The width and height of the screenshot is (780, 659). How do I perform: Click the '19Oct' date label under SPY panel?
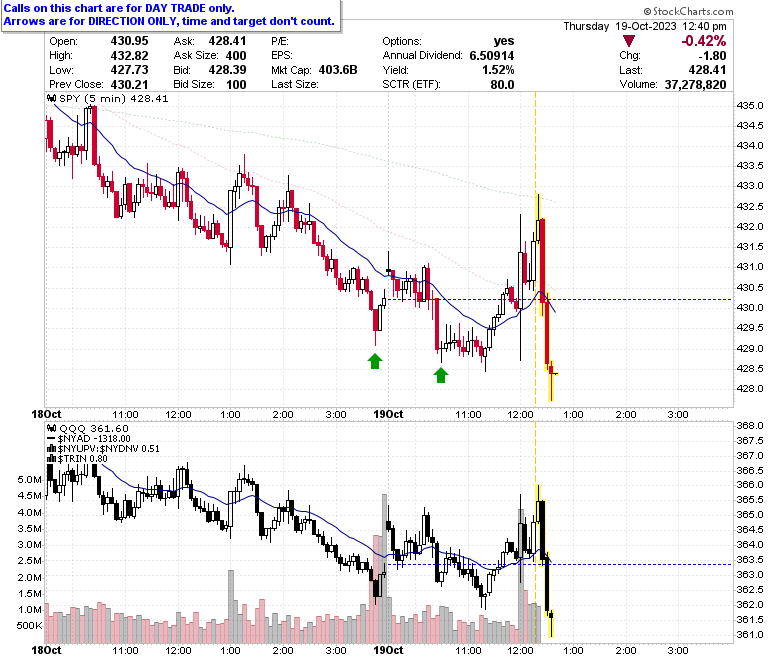[x=388, y=414]
